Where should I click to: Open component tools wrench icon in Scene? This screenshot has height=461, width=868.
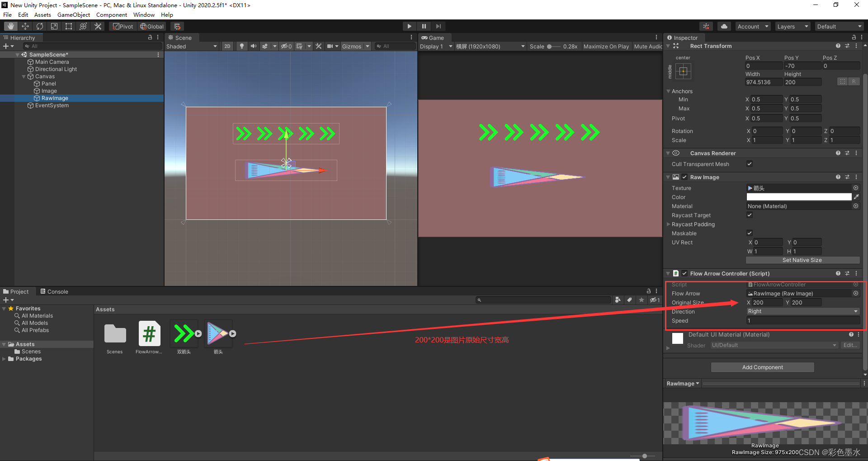tap(319, 46)
